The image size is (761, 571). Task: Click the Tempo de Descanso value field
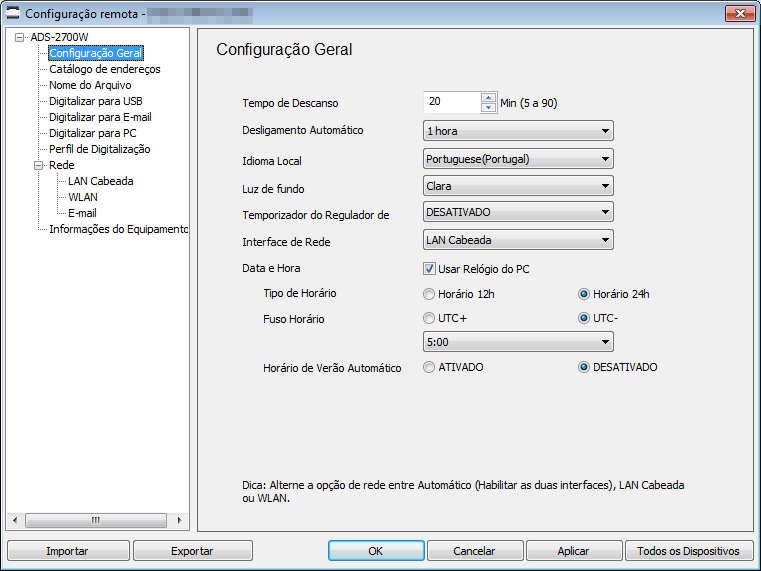click(452, 102)
